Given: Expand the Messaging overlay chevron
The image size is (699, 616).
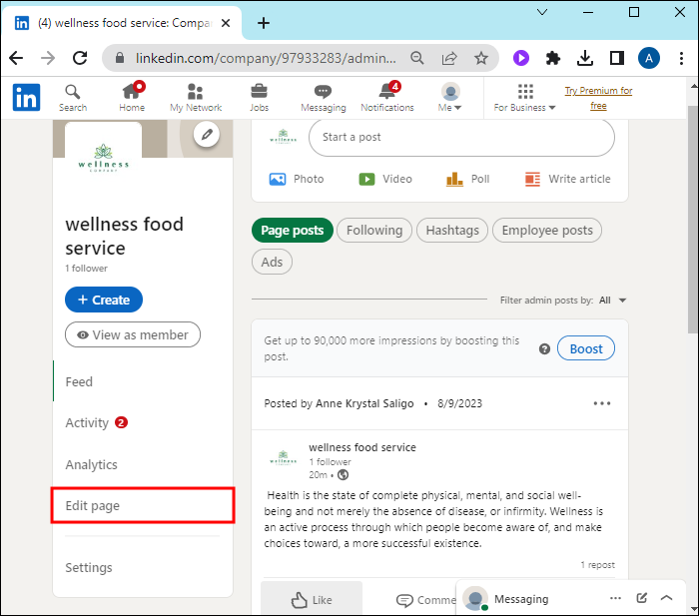Looking at the screenshot, I should 666,598.
